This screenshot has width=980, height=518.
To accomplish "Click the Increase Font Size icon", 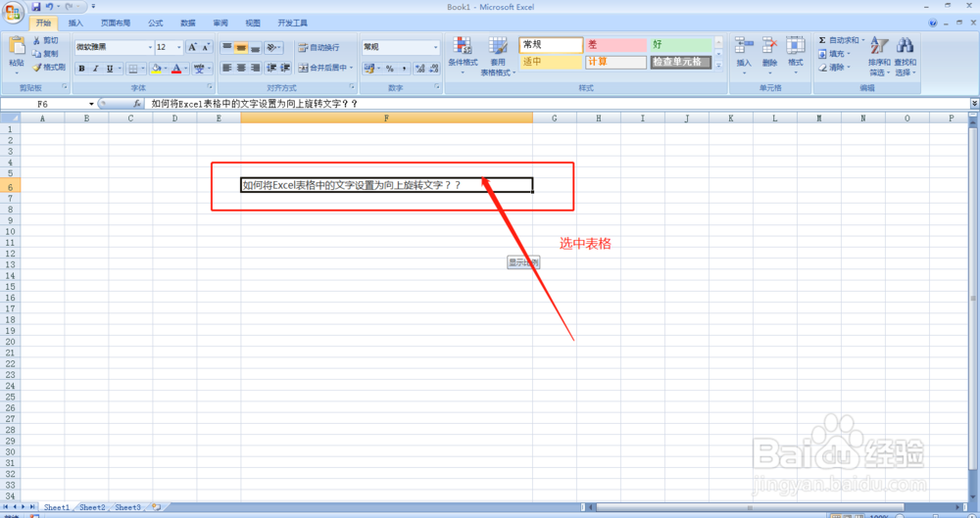I will click(x=192, y=47).
